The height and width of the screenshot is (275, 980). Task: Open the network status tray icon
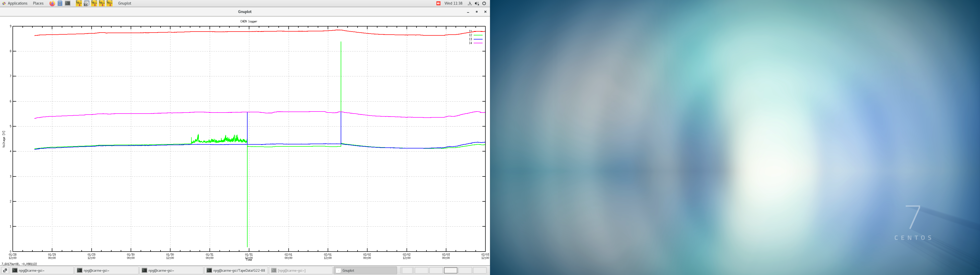point(470,3)
